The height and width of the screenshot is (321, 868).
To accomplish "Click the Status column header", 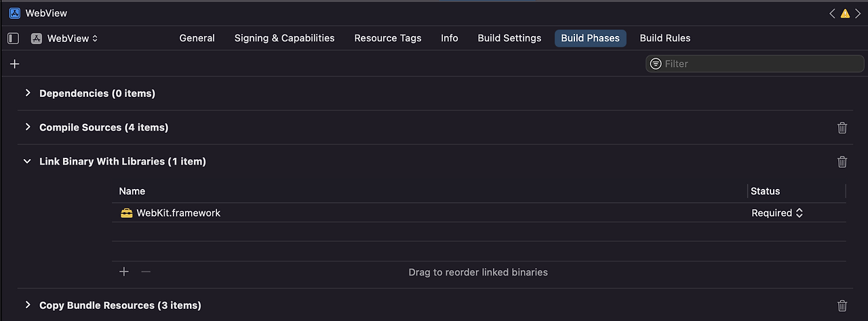I will coord(766,191).
